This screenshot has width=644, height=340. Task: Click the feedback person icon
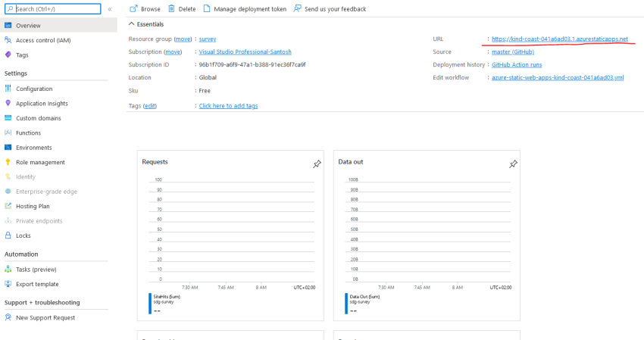[297, 8]
